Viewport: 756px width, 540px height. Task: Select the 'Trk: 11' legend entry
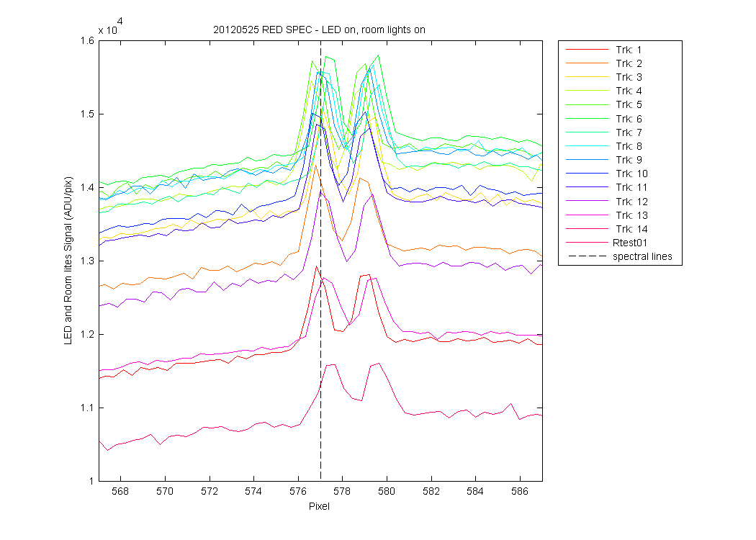point(606,187)
